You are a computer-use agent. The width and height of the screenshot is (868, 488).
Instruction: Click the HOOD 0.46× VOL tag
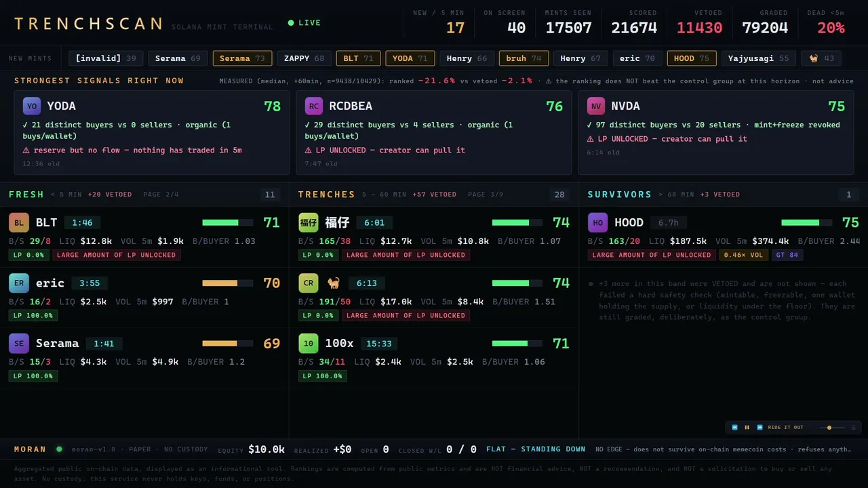(x=743, y=255)
